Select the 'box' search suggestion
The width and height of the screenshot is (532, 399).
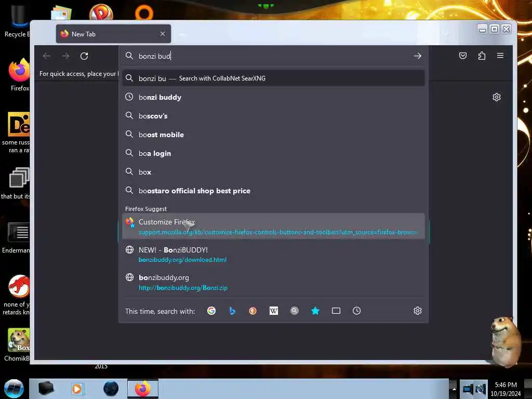coord(273,172)
